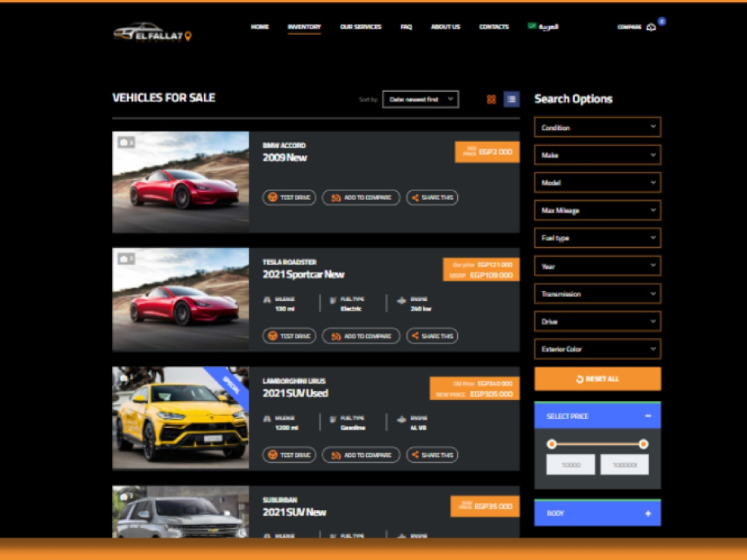
Task: Click the EGP35 000 price tag
Action: tap(485, 506)
